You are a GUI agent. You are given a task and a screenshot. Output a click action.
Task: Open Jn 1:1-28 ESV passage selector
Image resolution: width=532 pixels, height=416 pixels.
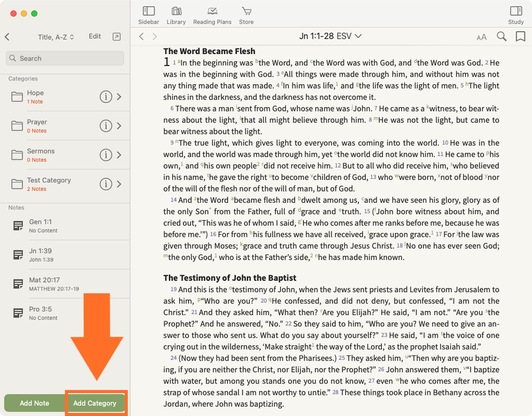pyautogui.click(x=330, y=36)
